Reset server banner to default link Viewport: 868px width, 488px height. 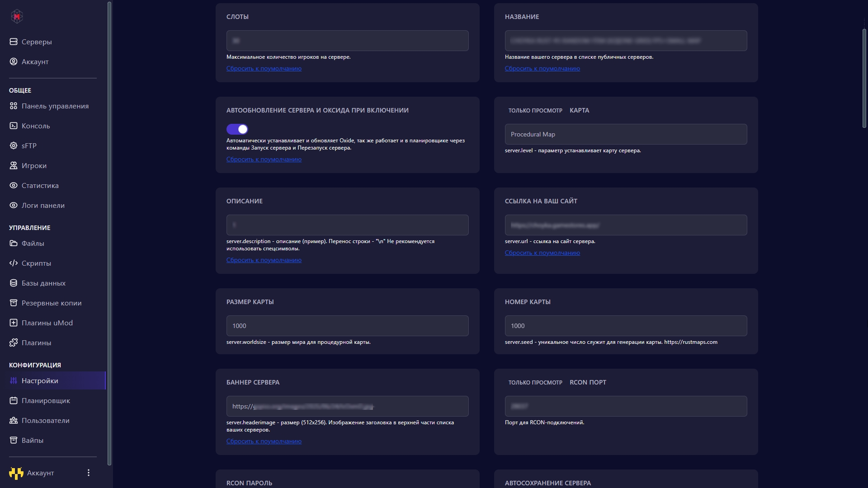(264, 441)
